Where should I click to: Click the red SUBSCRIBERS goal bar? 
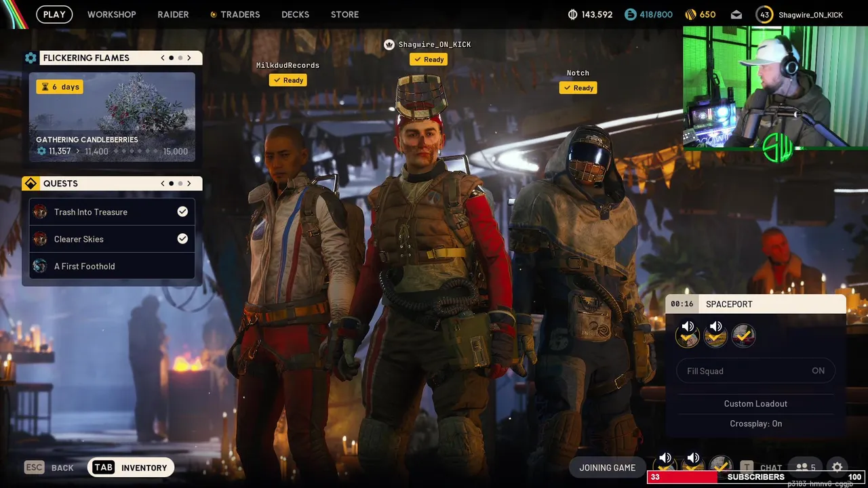coord(756,477)
